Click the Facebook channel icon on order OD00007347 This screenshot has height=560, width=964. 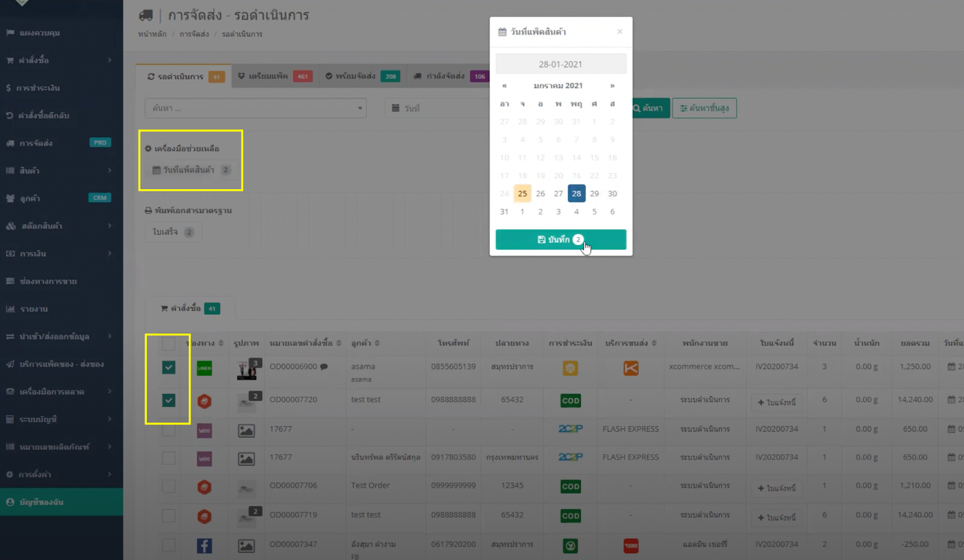coord(204,544)
